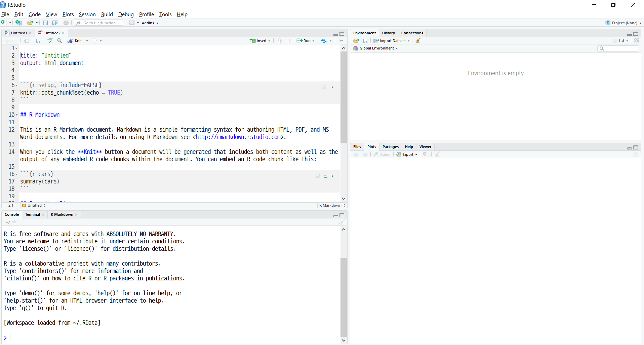
Task: Click the publish document icon
Action: tap(324, 41)
